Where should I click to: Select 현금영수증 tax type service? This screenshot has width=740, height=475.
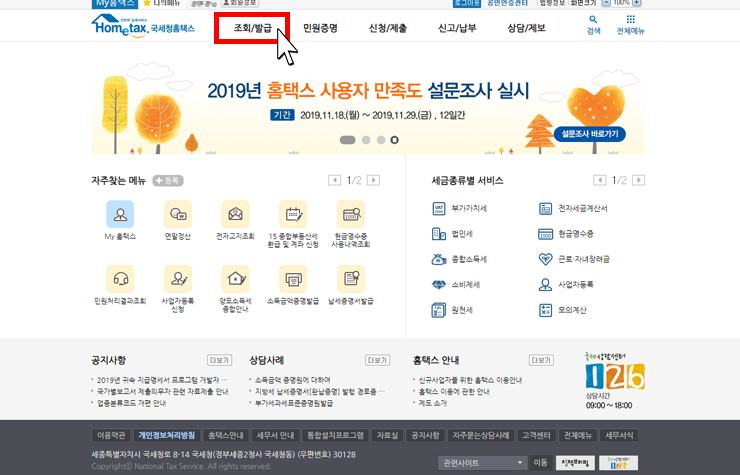pos(566,234)
